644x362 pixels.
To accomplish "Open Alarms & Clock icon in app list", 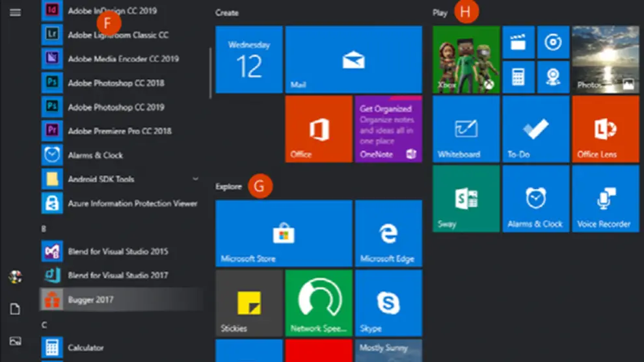I will coord(52,155).
